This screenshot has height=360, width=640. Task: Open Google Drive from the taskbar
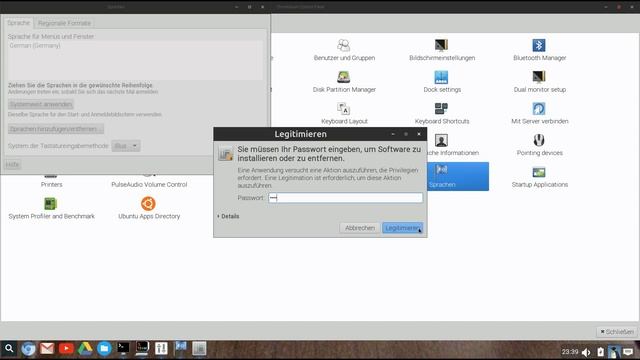click(85, 349)
